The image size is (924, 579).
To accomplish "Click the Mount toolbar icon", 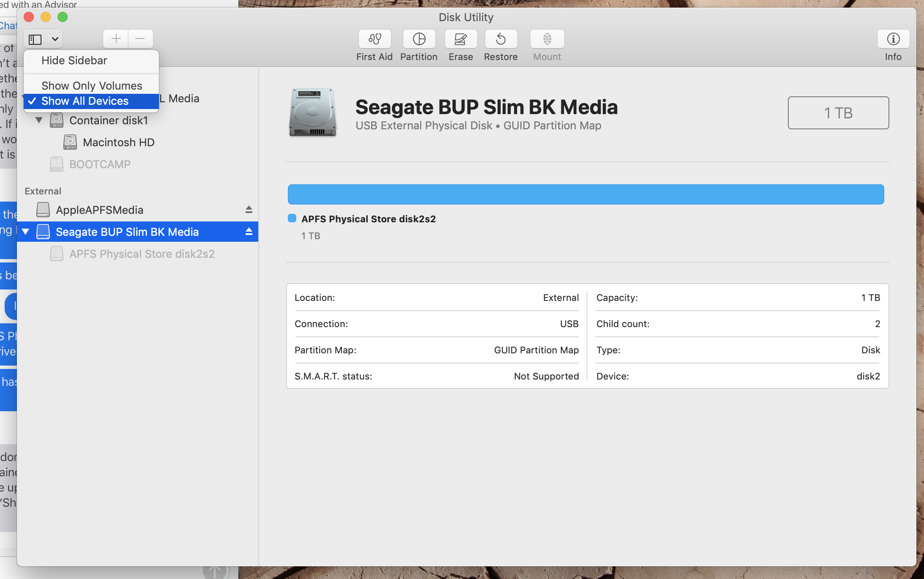I will [547, 39].
